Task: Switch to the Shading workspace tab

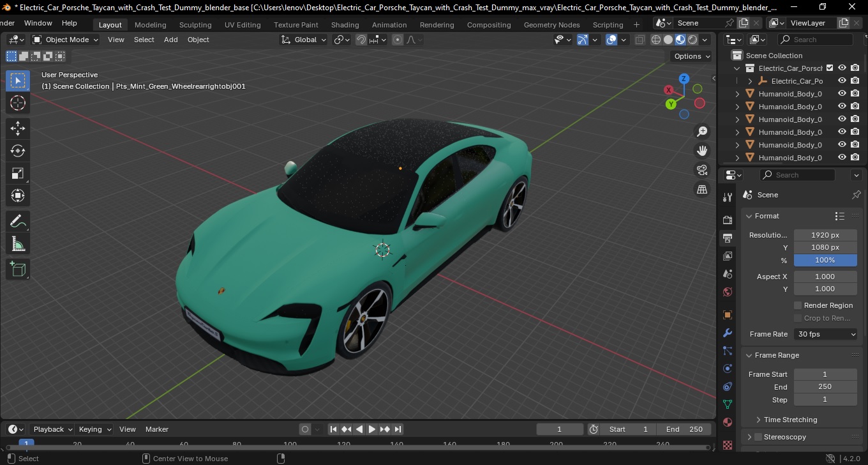Action: (x=345, y=25)
